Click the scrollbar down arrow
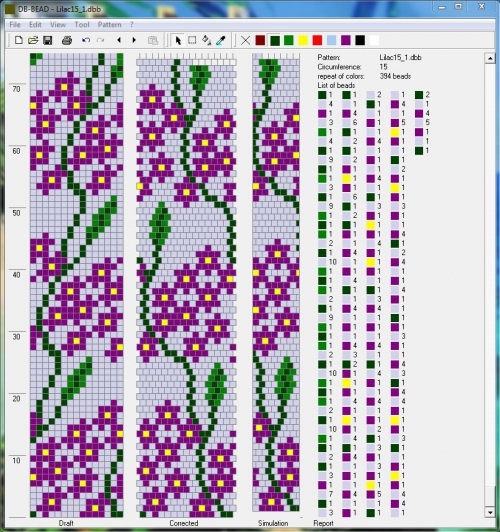The width and height of the screenshot is (500, 532). (490, 512)
